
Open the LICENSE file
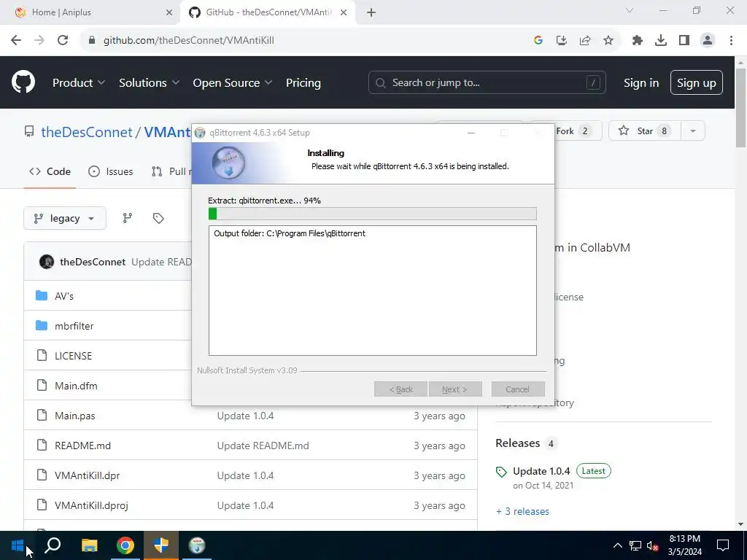coord(74,356)
